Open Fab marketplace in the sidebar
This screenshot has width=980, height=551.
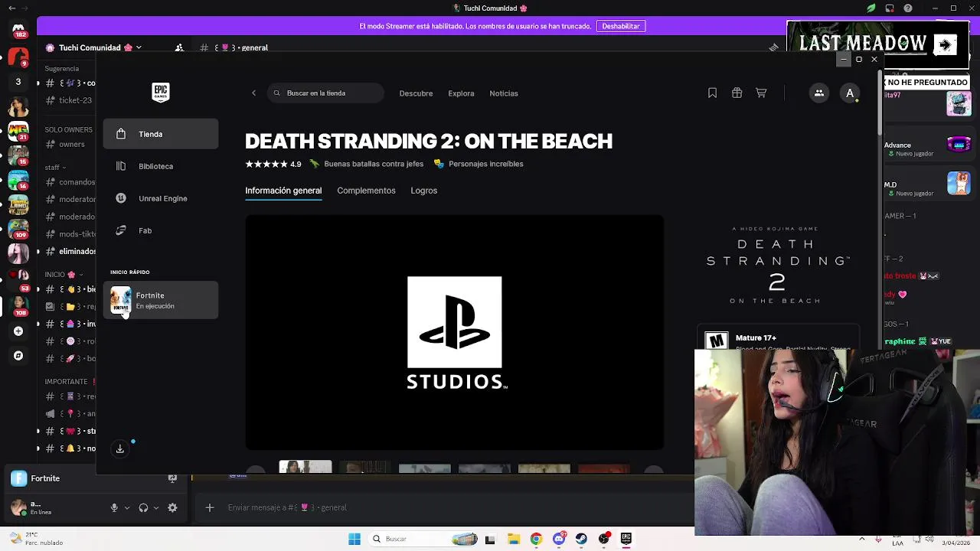(x=161, y=230)
